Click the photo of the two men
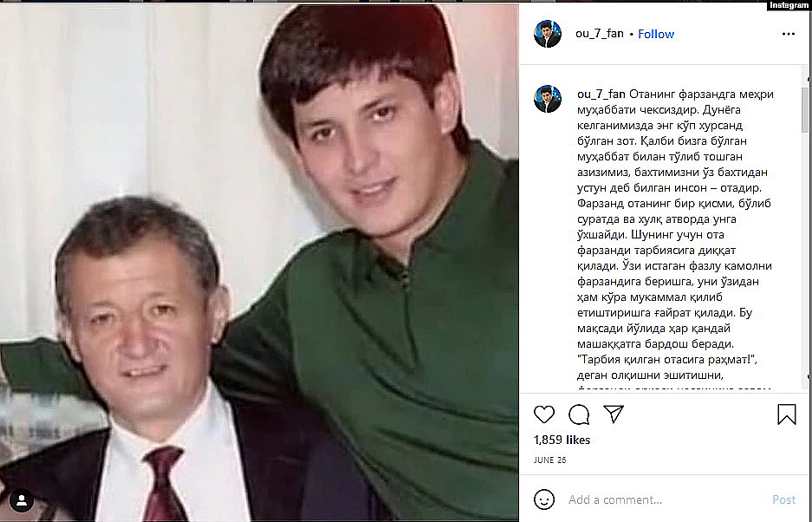This screenshot has width=812, height=522. click(x=259, y=263)
